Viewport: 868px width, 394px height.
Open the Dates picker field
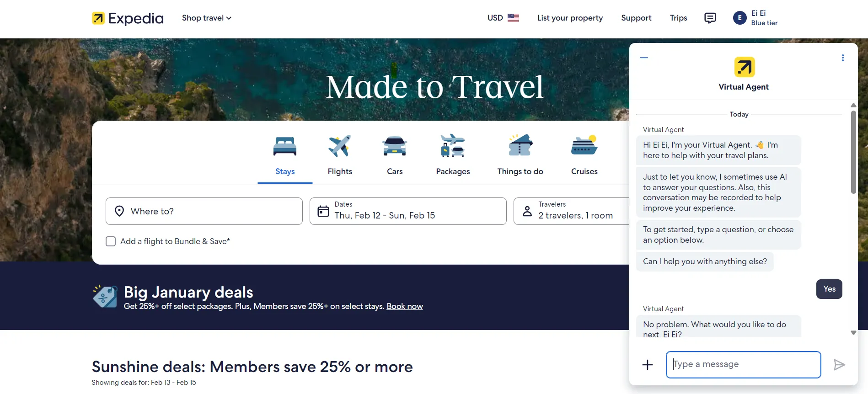click(407, 211)
